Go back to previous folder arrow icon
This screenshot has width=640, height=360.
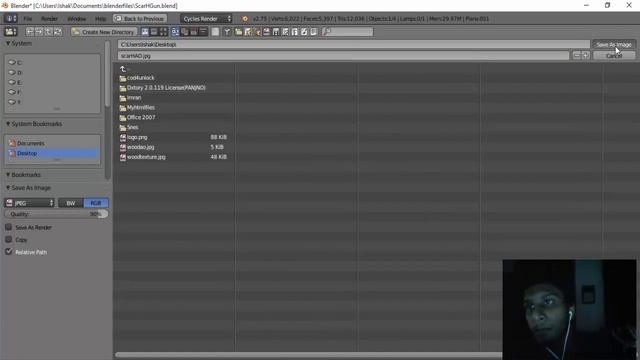[30, 32]
